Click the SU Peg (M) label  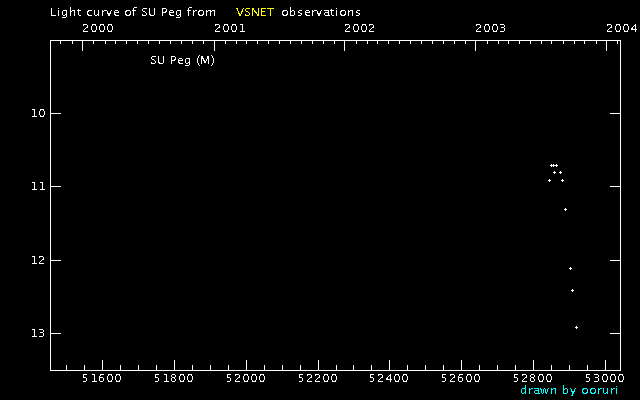pyautogui.click(x=182, y=60)
